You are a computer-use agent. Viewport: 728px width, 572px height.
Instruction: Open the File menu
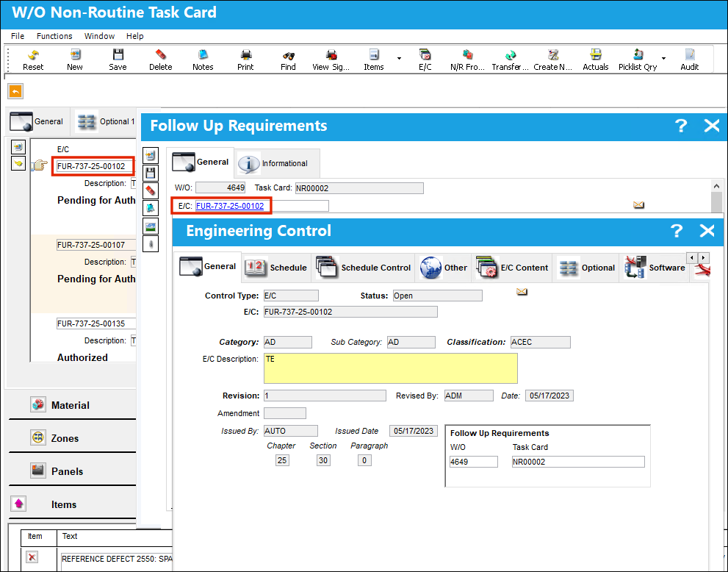(18, 36)
